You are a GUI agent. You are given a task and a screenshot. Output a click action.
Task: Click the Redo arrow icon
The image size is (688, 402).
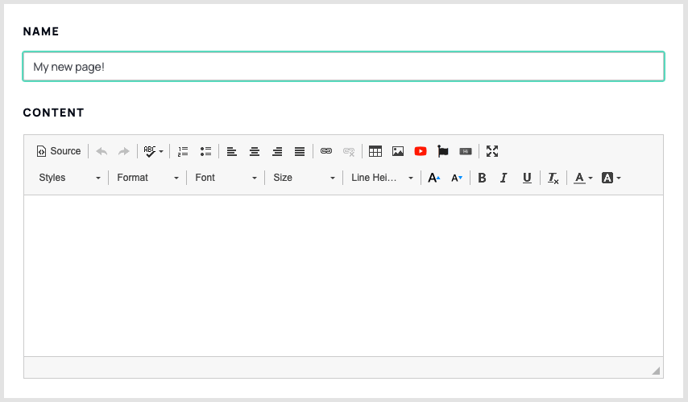pos(124,151)
